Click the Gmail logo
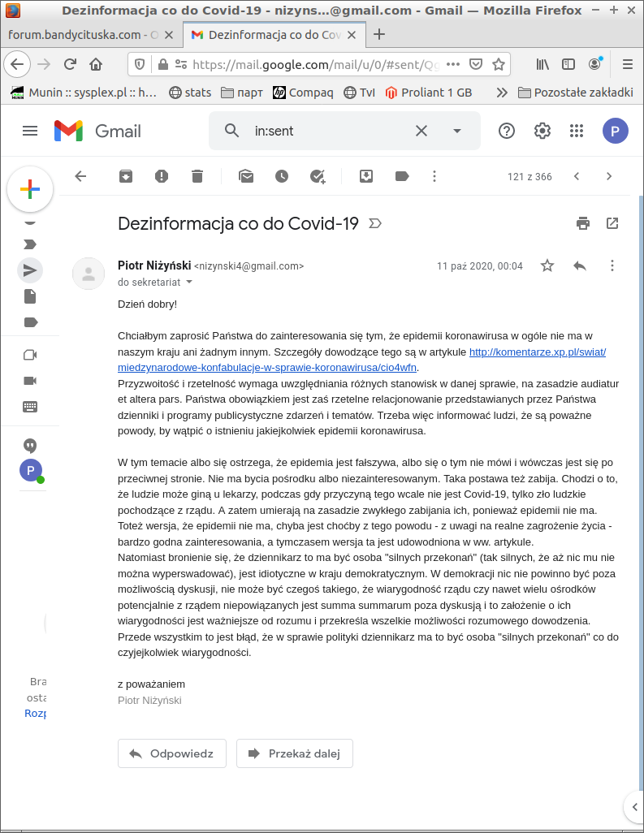644x833 pixels. (97, 131)
